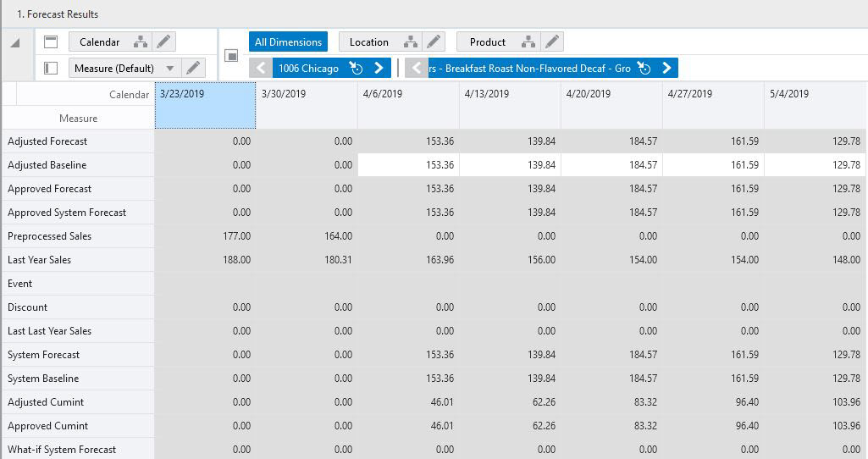
Task: Edit Adjusted Baseline cell for 4/27/2019
Action: 713,165
